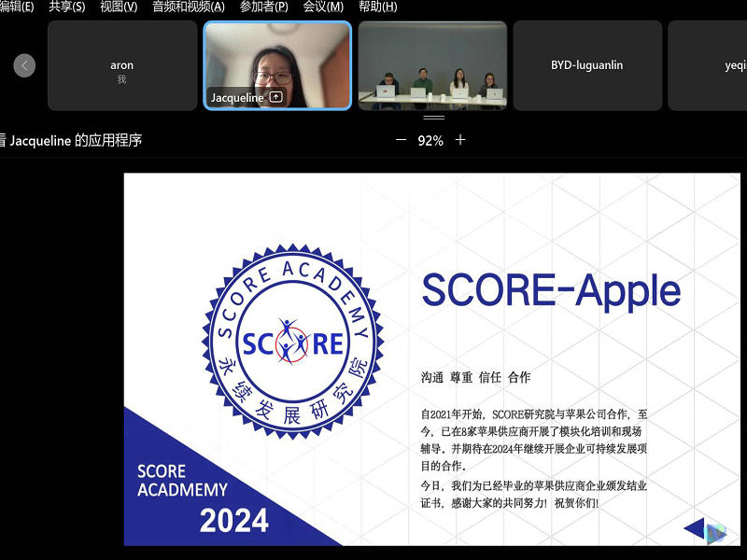The image size is (747, 560).
Task: Open the 帮助 menu
Action: coord(377,7)
